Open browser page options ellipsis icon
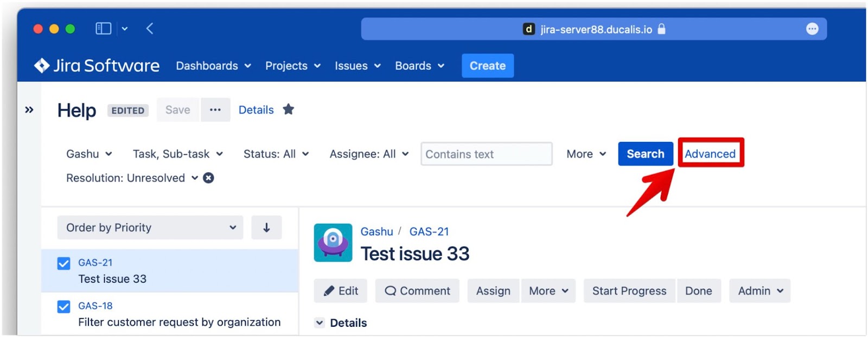This screenshot has width=868, height=337. coord(812,29)
